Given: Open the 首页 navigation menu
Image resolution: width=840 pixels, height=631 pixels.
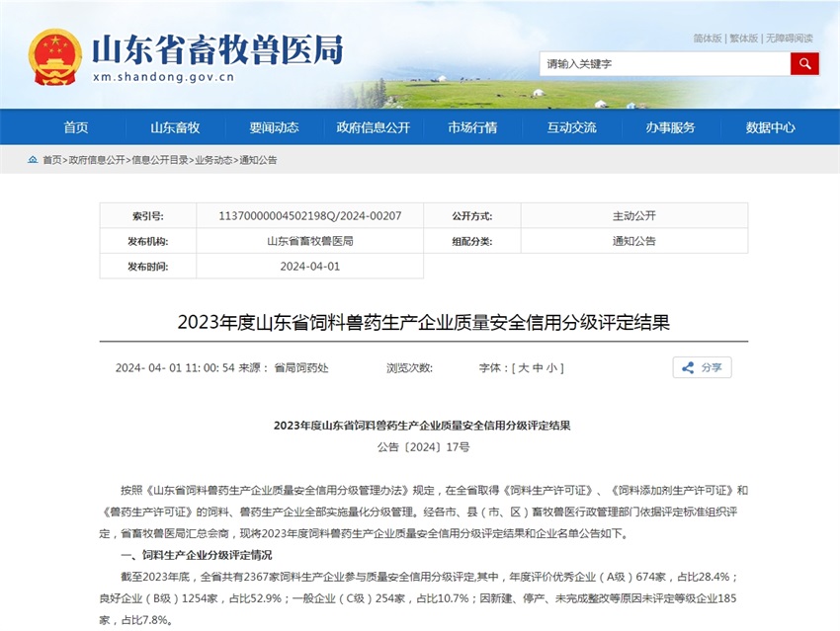Looking at the screenshot, I should coord(76,126).
